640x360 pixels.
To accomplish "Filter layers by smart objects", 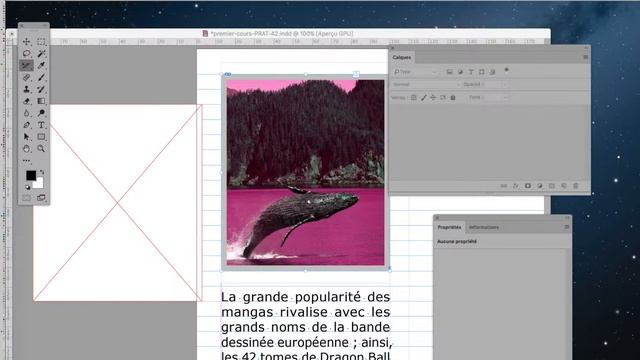I will [492, 72].
